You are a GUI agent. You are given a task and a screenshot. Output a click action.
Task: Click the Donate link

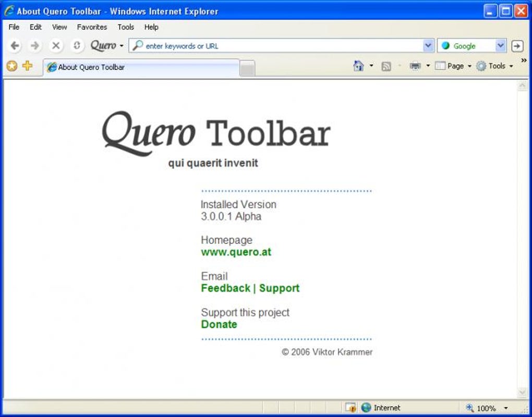[x=219, y=324]
